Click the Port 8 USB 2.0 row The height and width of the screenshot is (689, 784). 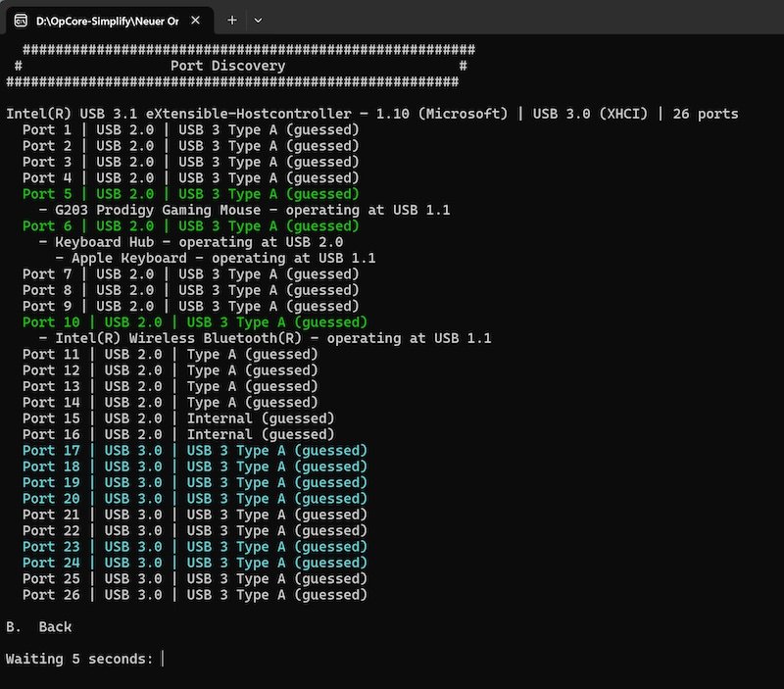point(190,290)
